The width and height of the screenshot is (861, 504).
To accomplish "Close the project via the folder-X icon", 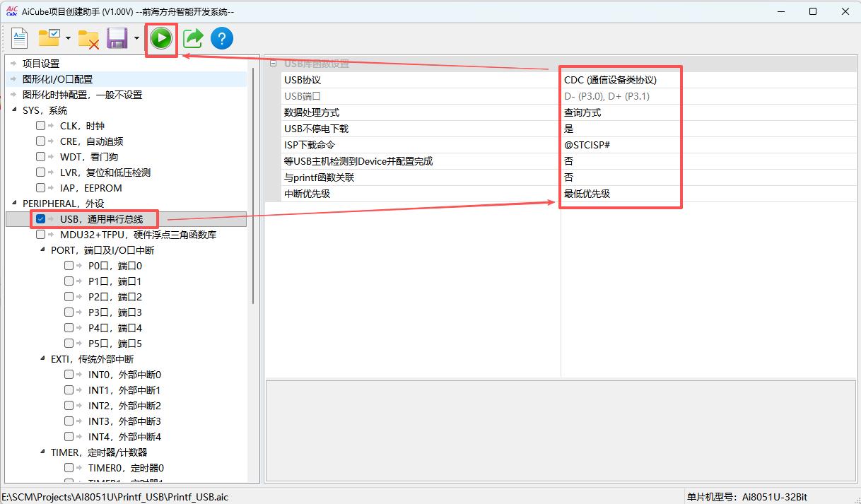I will point(88,38).
